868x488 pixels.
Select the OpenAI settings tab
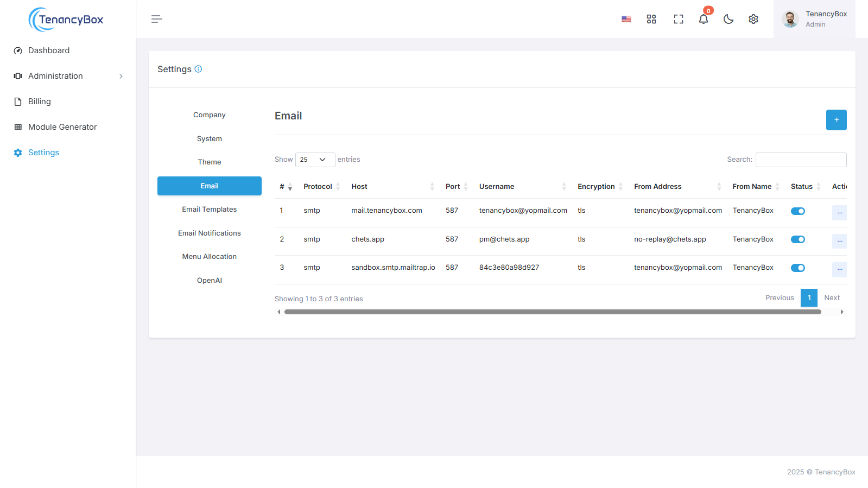tap(209, 281)
